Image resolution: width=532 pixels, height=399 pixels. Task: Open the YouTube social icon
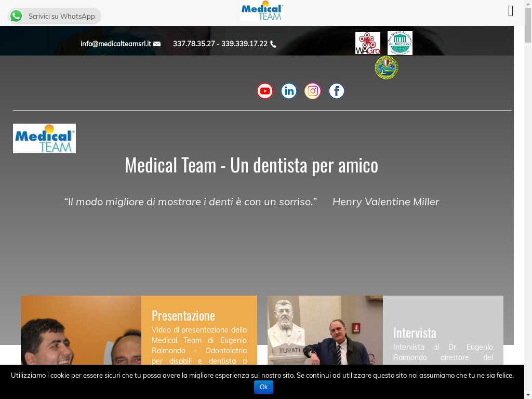[x=265, y=91]
